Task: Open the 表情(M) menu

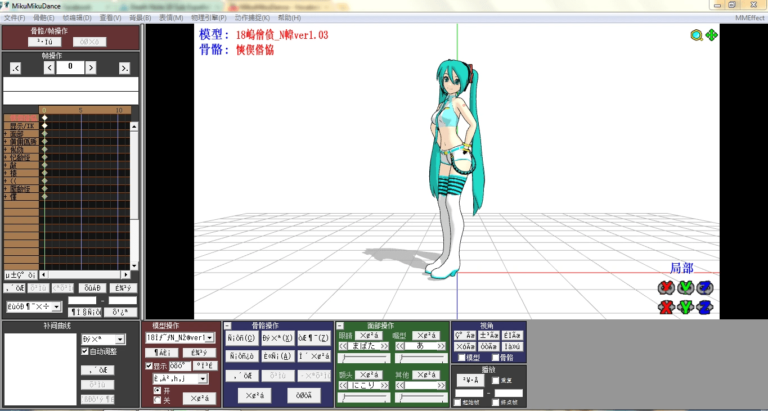Action: coord(171,18)
